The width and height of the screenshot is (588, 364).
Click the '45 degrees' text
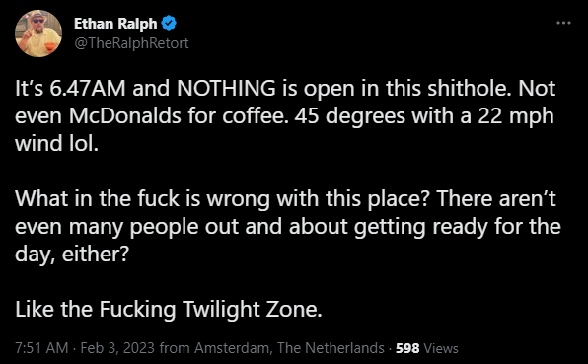(x=350, y=116)
